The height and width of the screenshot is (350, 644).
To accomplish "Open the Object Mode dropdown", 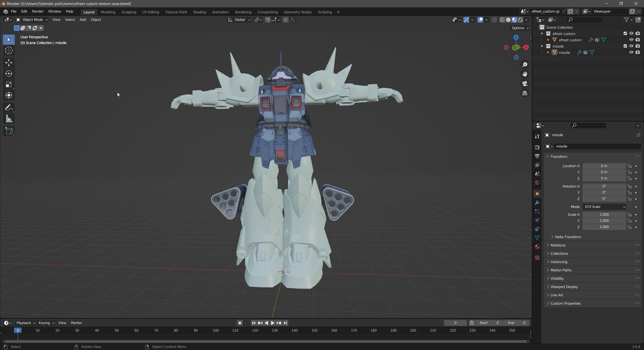I will 32,20.
